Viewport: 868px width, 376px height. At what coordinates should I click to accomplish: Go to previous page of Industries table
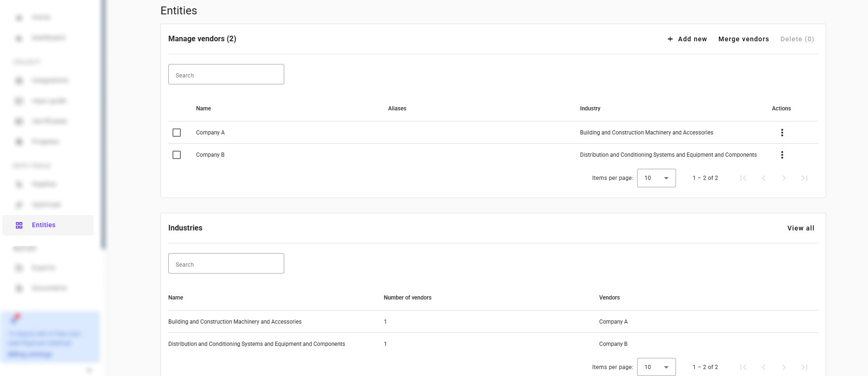pyautogui.click(x=764, y=367)
